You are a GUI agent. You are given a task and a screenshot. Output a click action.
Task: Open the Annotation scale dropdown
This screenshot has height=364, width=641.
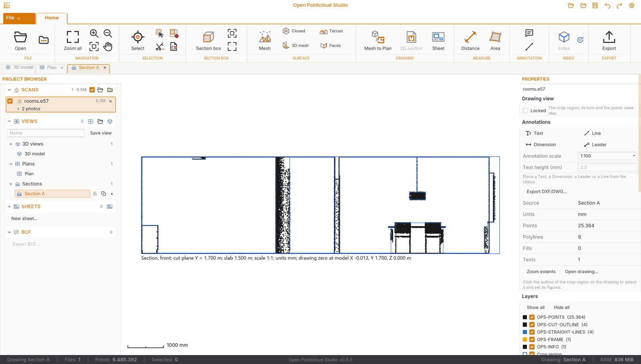pyautogui.click(x=607, y=156)
